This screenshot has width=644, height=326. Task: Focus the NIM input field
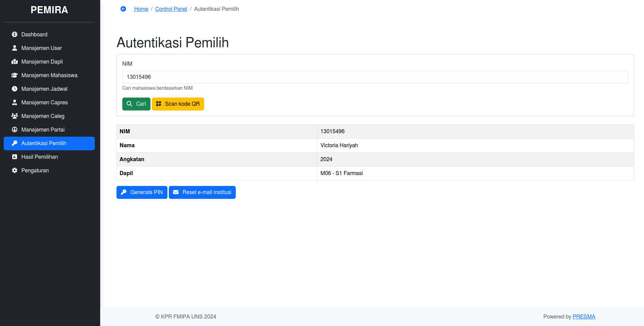pyautogui.click(x=375, y=77)
